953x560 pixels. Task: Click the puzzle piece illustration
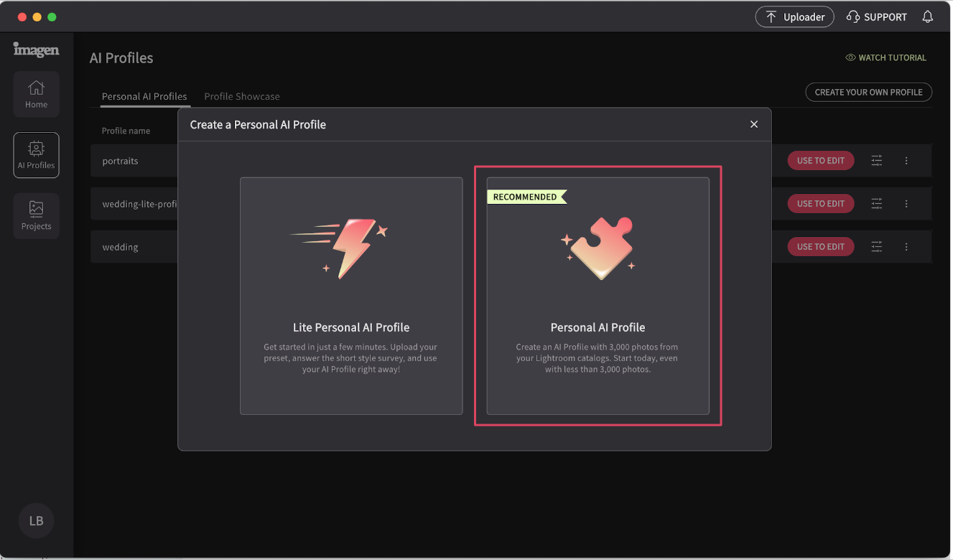click(x=598, y=248)
